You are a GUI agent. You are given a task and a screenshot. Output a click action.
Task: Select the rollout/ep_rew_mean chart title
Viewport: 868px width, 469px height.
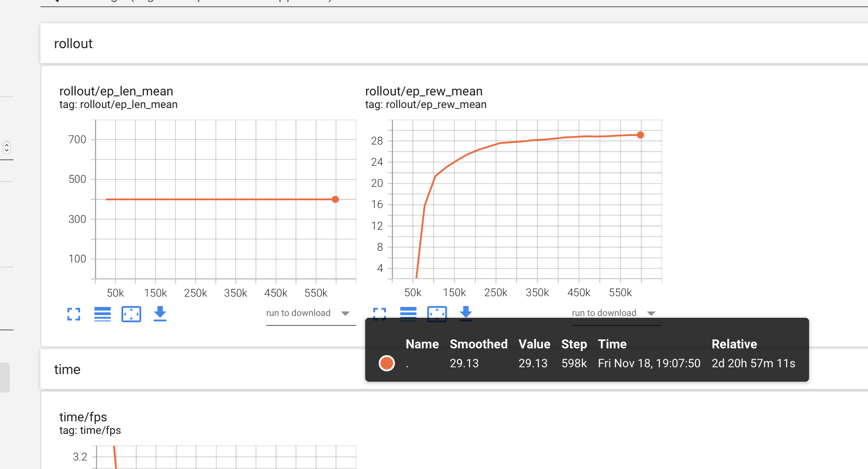(x=424, y=91)
